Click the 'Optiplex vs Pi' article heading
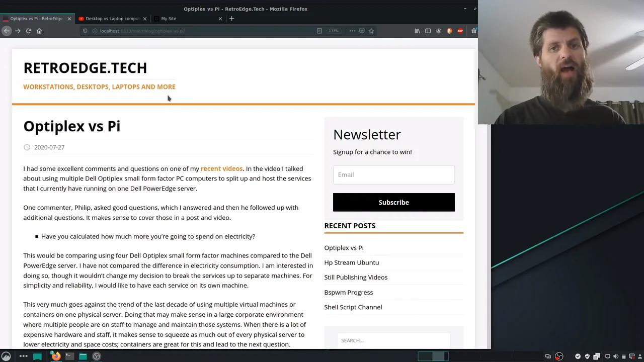This screenshot has width=644, height=362. (72, 126)
